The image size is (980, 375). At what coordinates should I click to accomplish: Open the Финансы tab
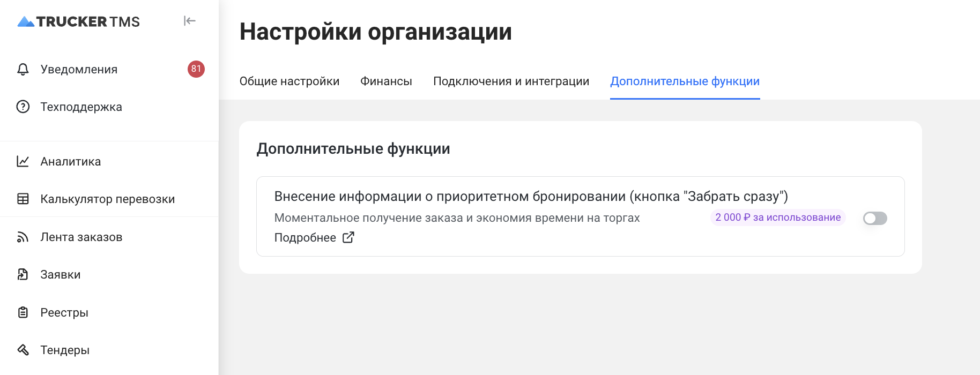tap(386, 81)
